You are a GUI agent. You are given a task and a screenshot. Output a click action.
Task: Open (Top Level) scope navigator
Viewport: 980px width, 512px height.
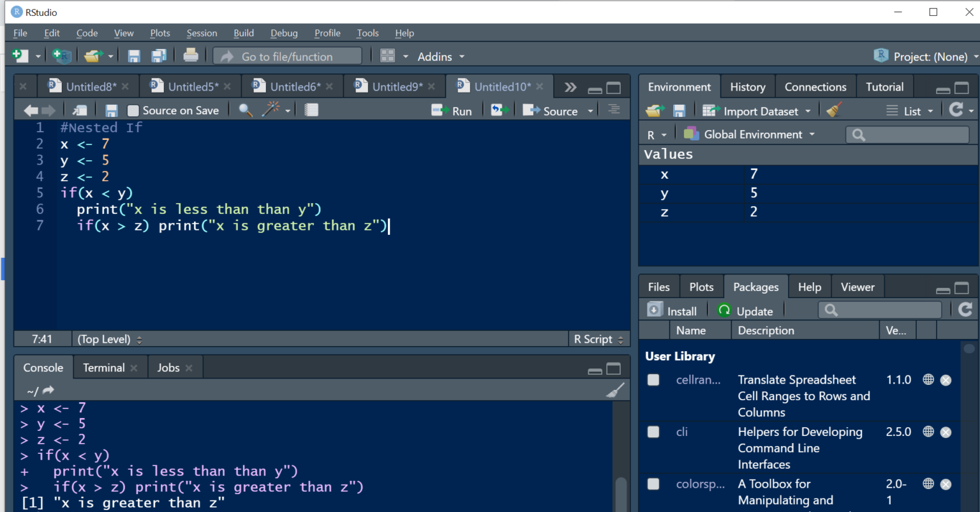click(x=109, y=339)
